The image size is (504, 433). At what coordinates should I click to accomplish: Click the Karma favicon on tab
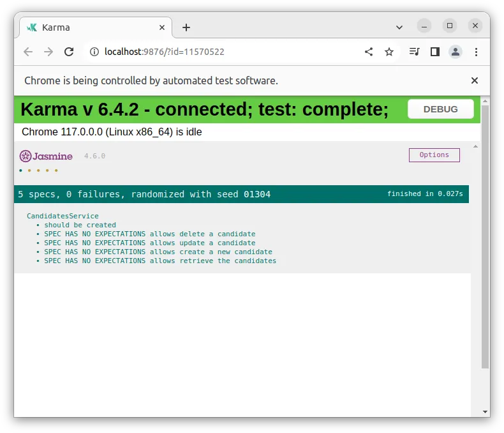pyautogui.click(x=32, y=27)
